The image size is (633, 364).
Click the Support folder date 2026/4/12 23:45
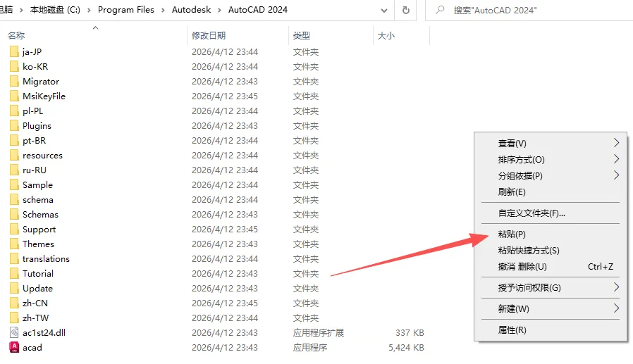(225, 230)
